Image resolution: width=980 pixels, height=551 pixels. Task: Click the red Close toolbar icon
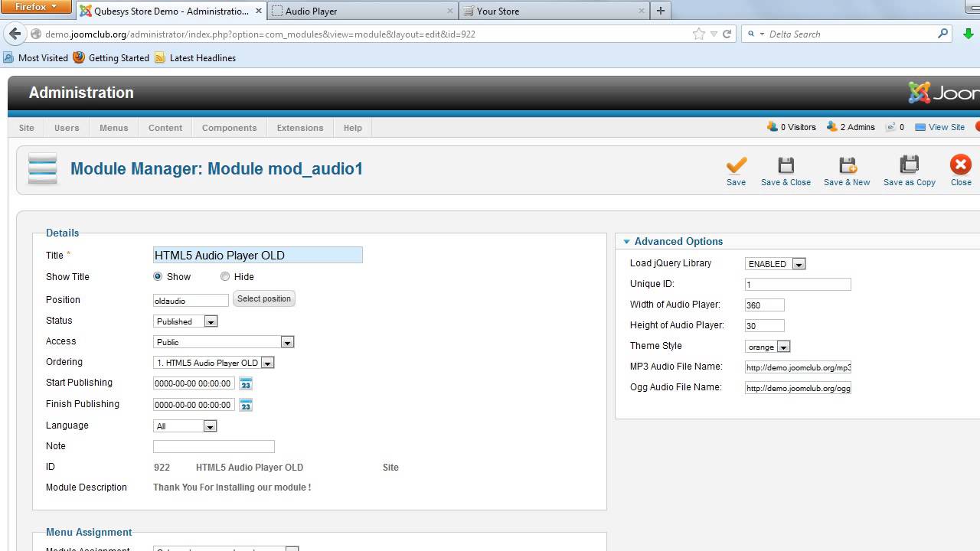[x=961, y=165]
